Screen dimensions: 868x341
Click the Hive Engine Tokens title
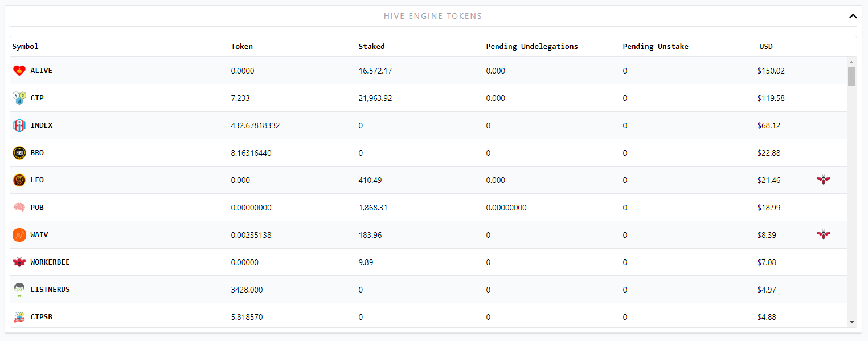point(433,16)
